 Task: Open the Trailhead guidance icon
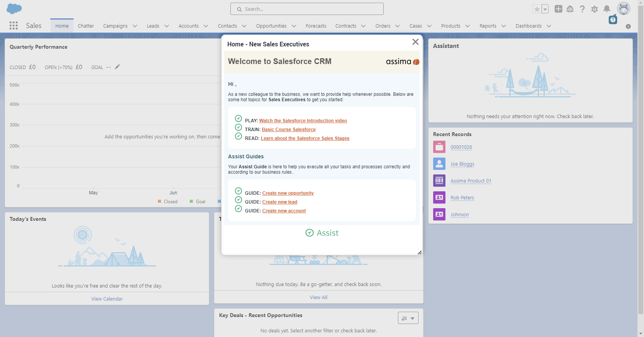click(x=570, y=9)
